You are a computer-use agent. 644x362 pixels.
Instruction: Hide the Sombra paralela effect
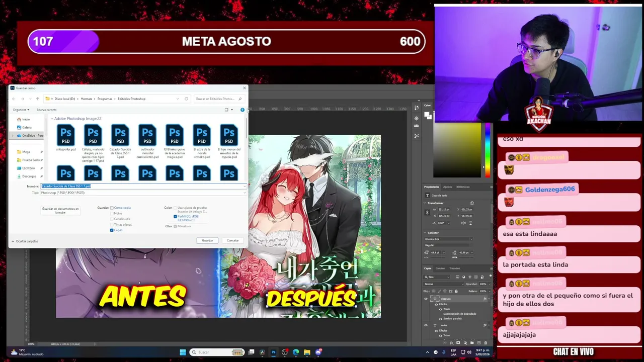pyautogui.click(x=440, y=319)
